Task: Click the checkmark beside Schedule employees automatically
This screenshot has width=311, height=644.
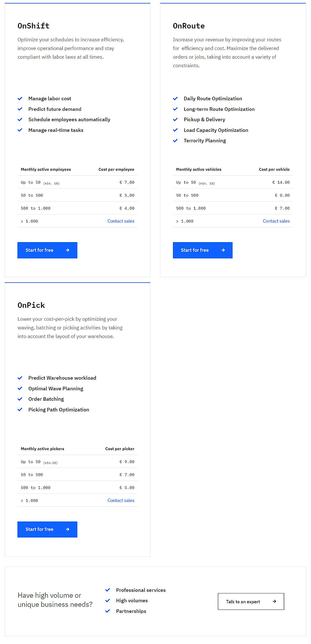Action: [x=20, y=119]
